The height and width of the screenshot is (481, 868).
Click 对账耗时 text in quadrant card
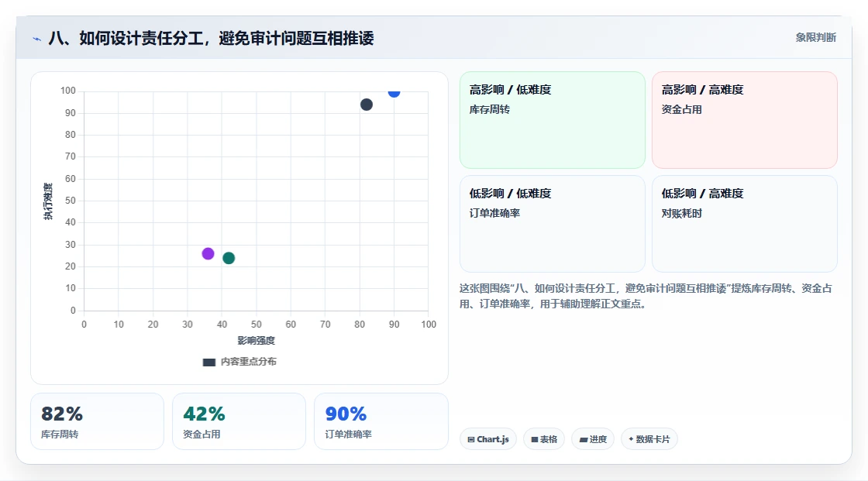[x=681, y=213]
